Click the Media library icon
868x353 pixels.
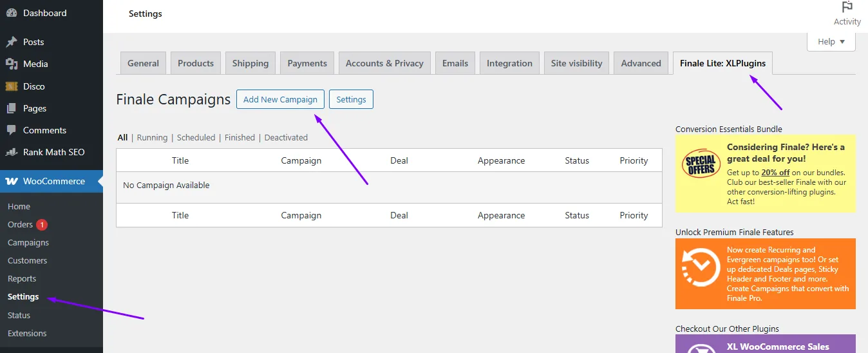[x=12, y=64]
